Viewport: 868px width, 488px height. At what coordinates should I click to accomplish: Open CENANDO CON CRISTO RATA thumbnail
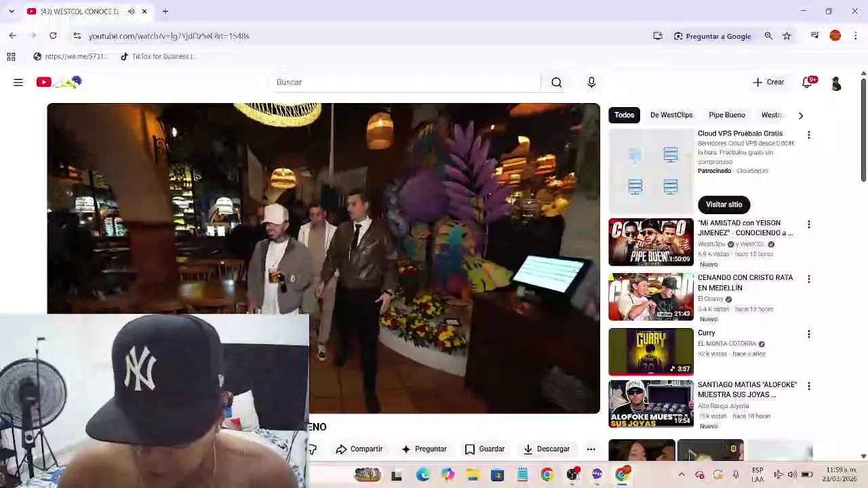pyautogui.click(x=651, y=297)
